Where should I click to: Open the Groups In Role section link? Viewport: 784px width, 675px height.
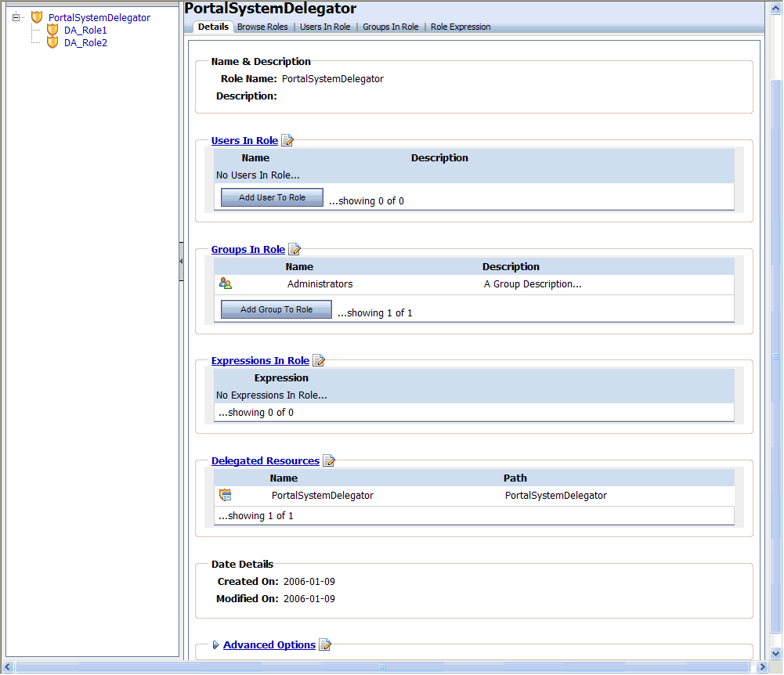[248, 249]
